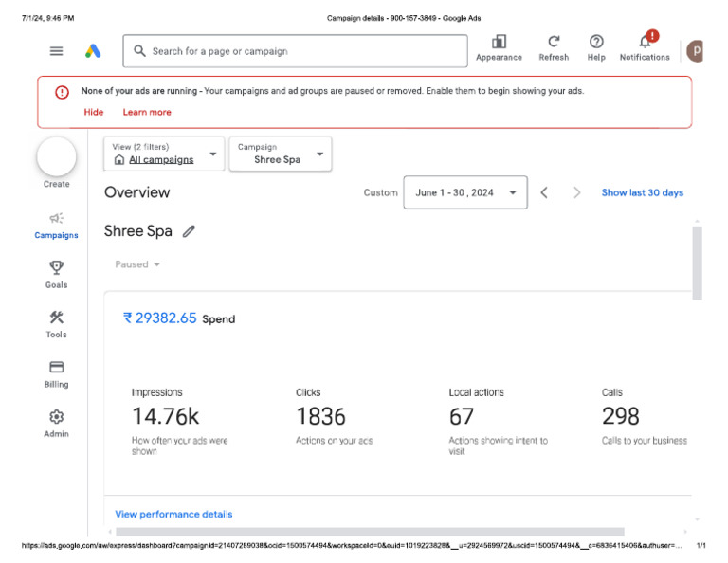This screenshot has height=563, width=728.
Task: Click the Show last 30 days link
Action: [x=642, y=192]
